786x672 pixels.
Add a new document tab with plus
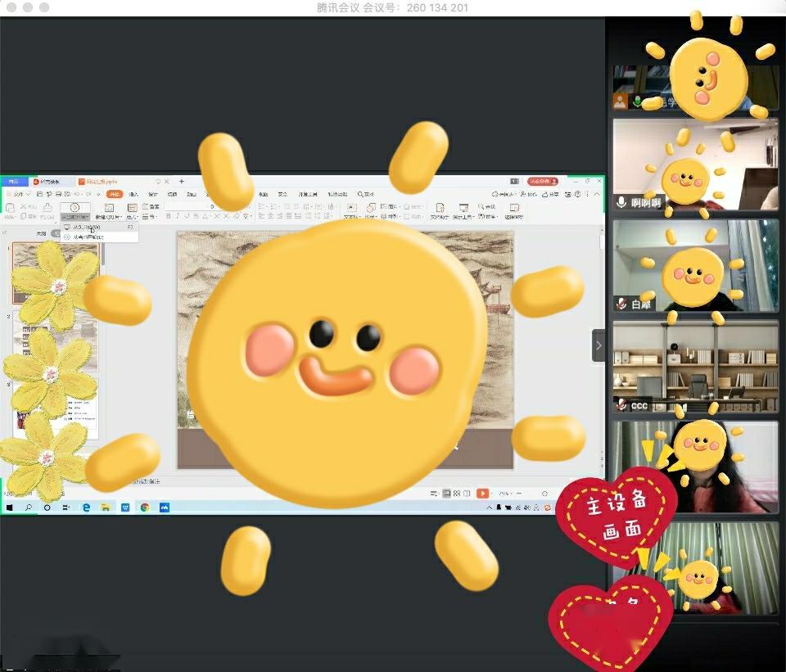pos(182,182)
